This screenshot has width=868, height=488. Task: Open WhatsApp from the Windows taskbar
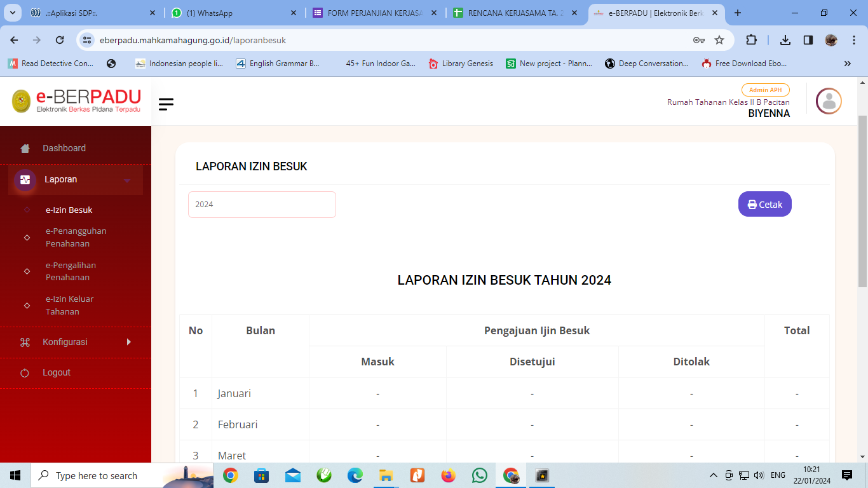pos(480,475)
